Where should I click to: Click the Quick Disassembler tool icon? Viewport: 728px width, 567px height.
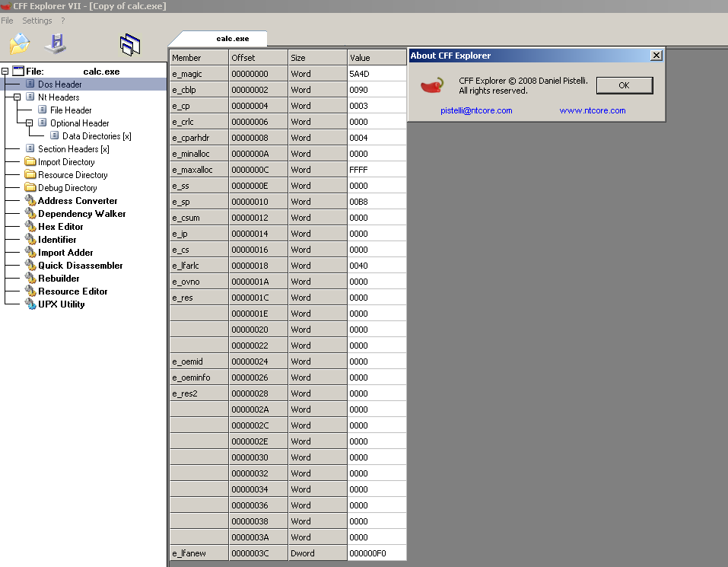(30, 266)
